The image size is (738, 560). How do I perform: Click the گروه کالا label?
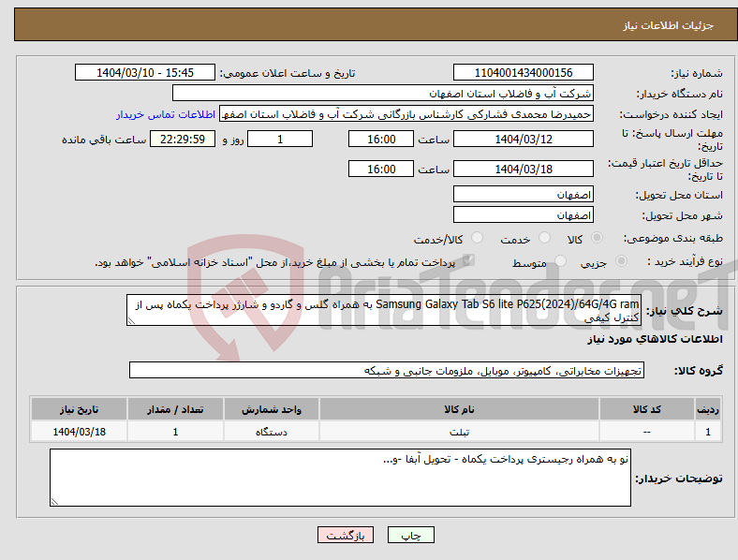click(x=699, y=371)
